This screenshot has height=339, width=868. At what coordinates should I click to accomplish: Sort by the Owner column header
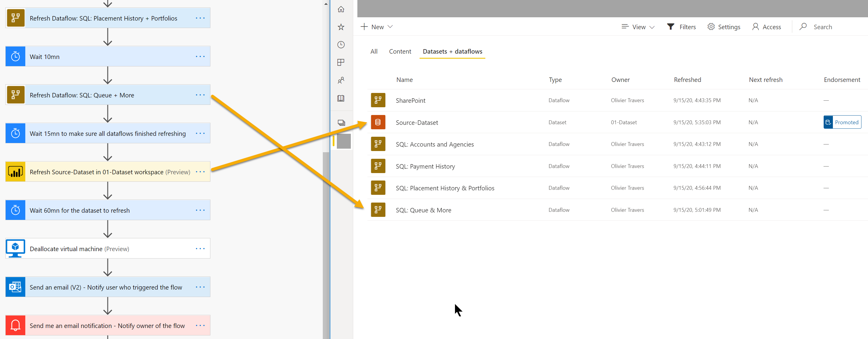point(620,80)
